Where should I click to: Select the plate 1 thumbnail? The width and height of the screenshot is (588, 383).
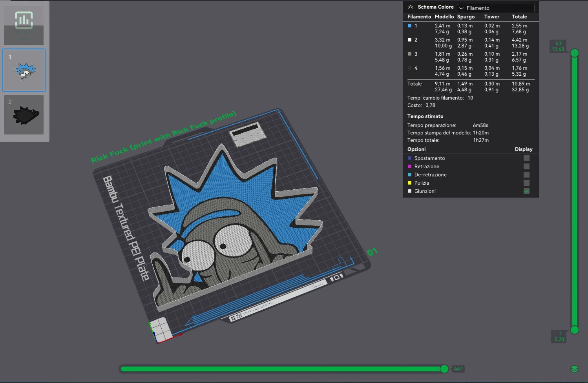click(24, 70)
